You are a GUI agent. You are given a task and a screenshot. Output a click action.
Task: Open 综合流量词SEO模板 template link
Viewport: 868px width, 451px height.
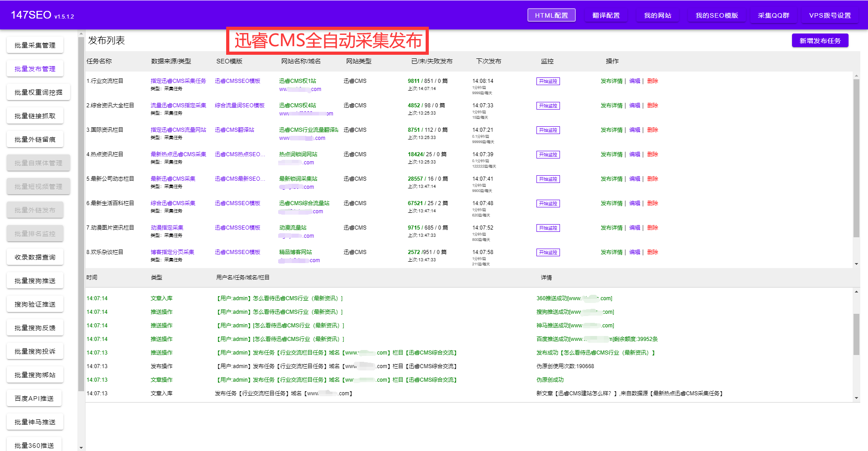[x=240, y=106]
